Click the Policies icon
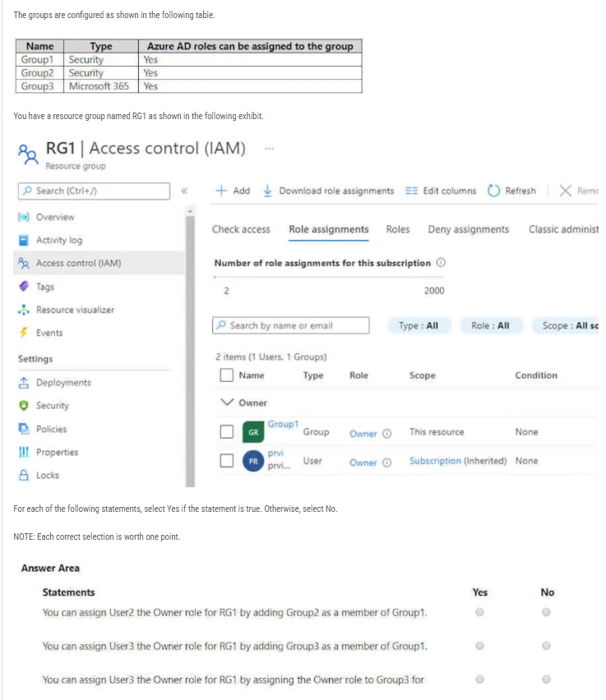 pos(24,429)
